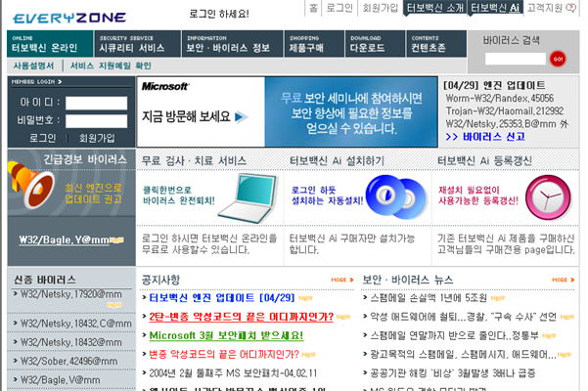Click the red GO virus search button
The width and height of the screenshot is (588, 391).
point(558,59)
